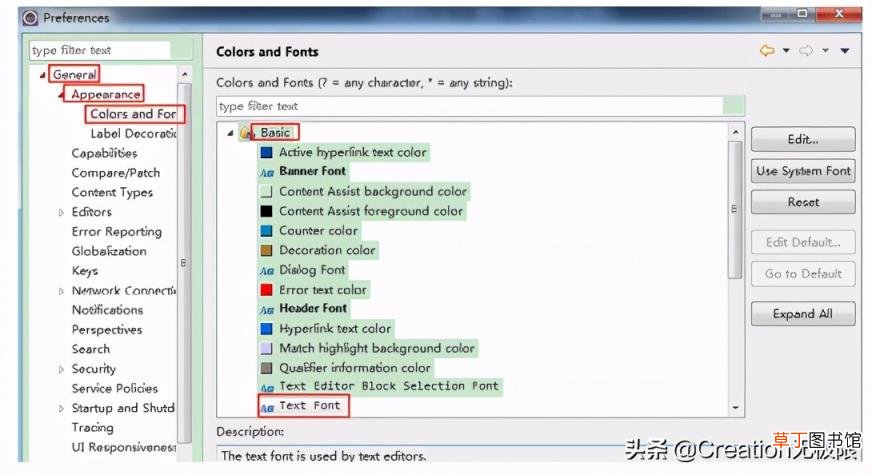Open the Keys preference page

[85, 271]
